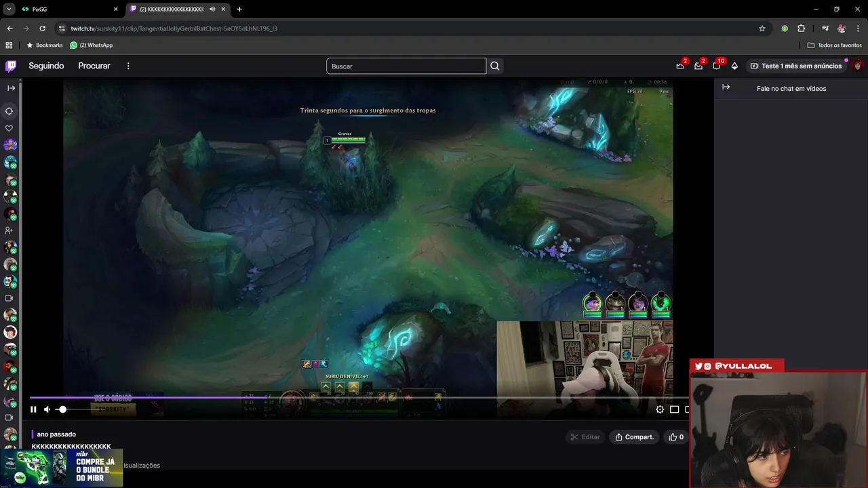The image size is (868, 488).
Task: Click the heart followed-channels icon in sidebar
Action: click(x=9, y=128)
